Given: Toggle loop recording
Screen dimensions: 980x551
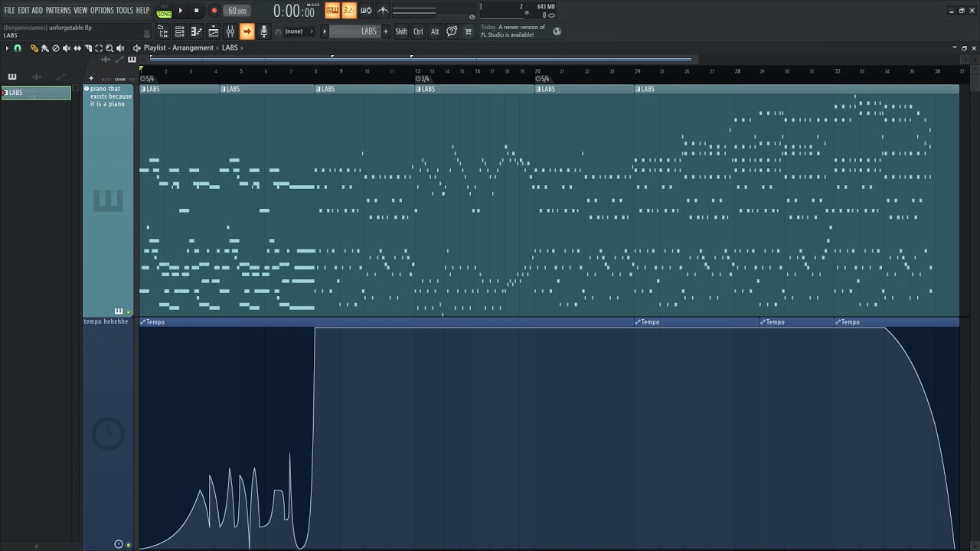Looking at the screenshot, I should (366, 10).
